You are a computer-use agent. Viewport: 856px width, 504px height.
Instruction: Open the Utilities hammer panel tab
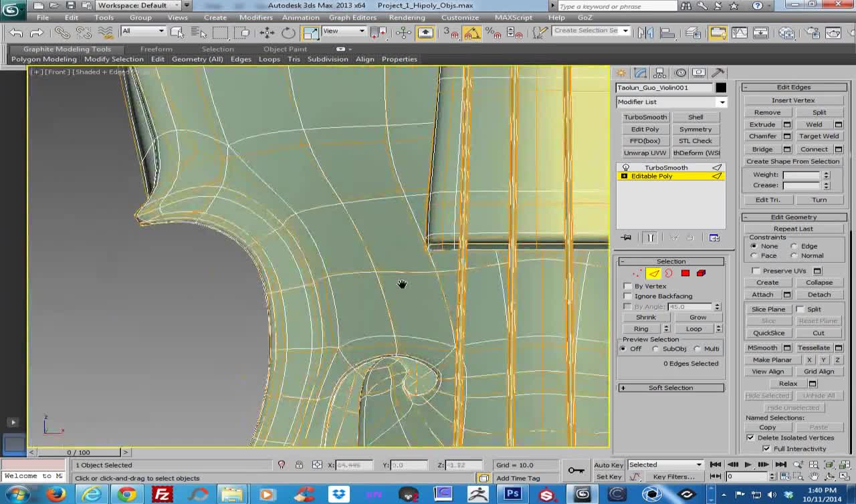click(718, 73)
